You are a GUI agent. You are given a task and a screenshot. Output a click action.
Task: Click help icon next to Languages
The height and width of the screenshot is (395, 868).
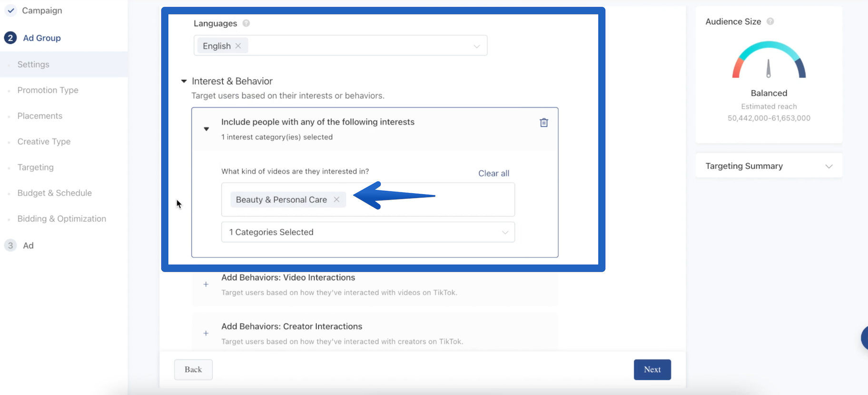point(246,23)
